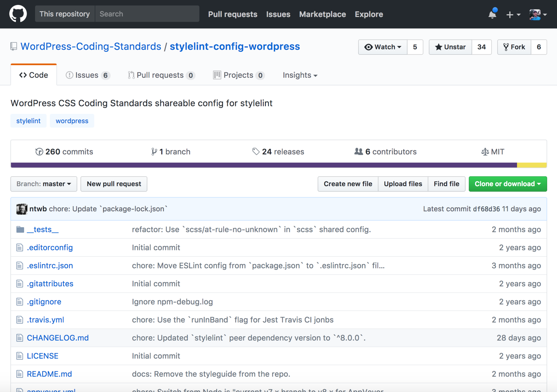Open the README.md file
This screenshot has width=557, height=392.
click(x=49, y=374)
